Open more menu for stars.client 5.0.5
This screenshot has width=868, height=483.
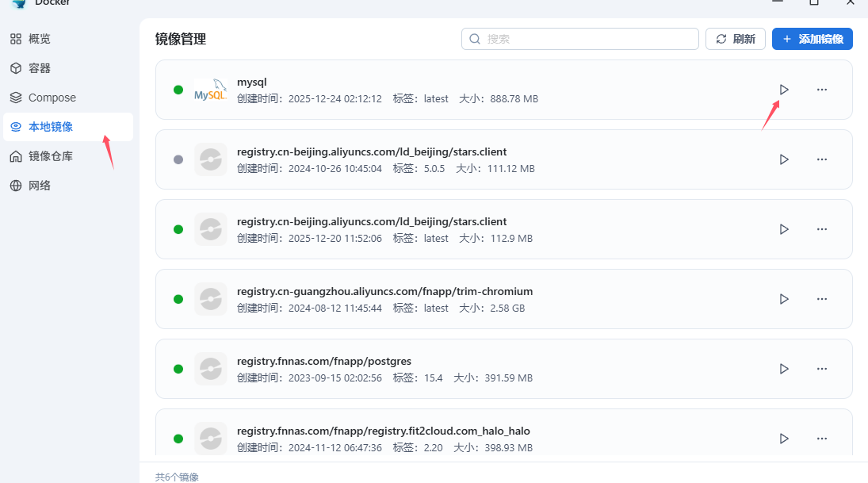click(x=822, y=159)
